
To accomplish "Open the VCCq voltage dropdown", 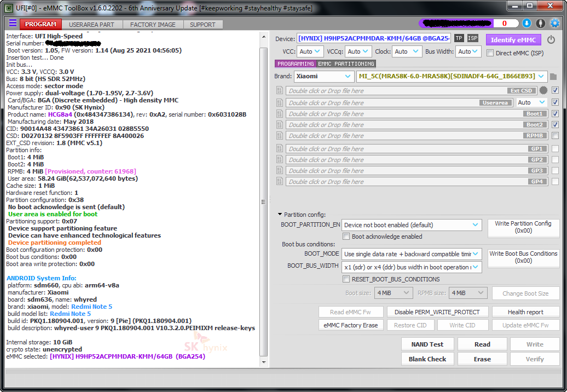I will (358, 51).
